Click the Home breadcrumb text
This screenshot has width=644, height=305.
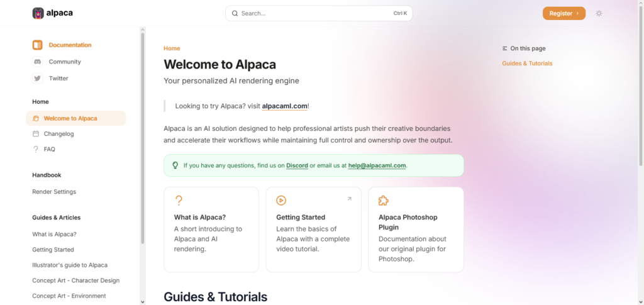(x=172, y=48)
